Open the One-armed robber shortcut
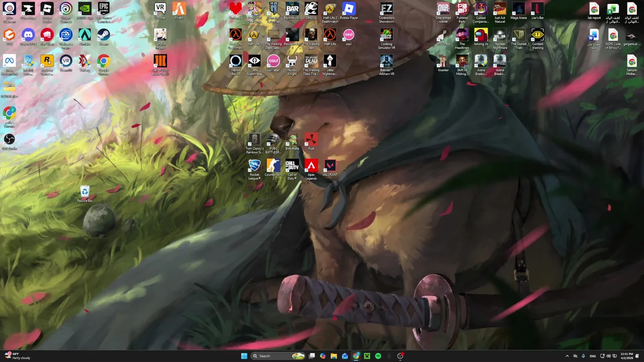 pos(443,12)
